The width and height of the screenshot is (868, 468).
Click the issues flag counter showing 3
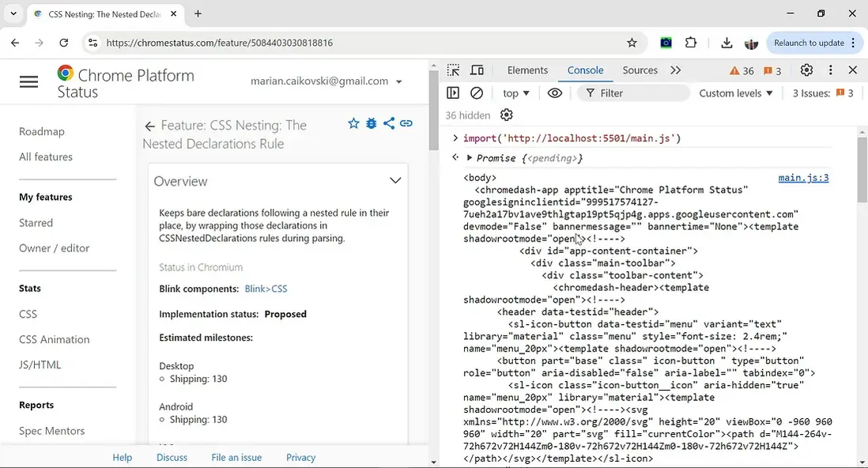(773, 71)
